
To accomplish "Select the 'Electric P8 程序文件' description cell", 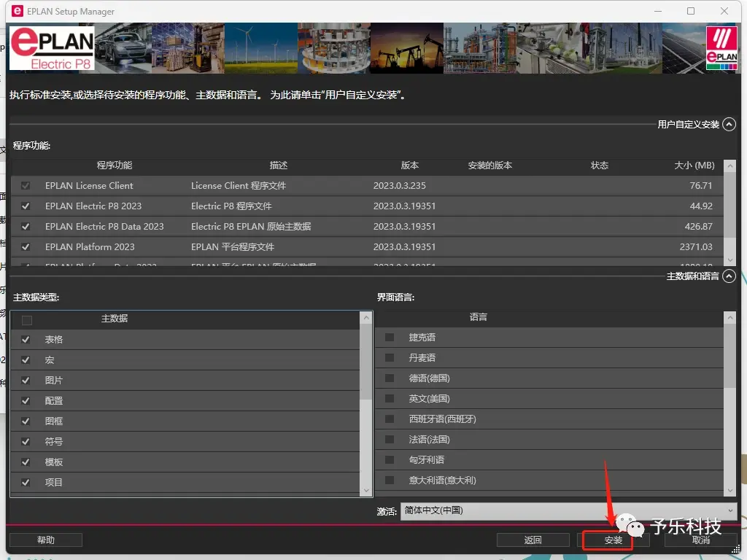I will click(231, 206).
